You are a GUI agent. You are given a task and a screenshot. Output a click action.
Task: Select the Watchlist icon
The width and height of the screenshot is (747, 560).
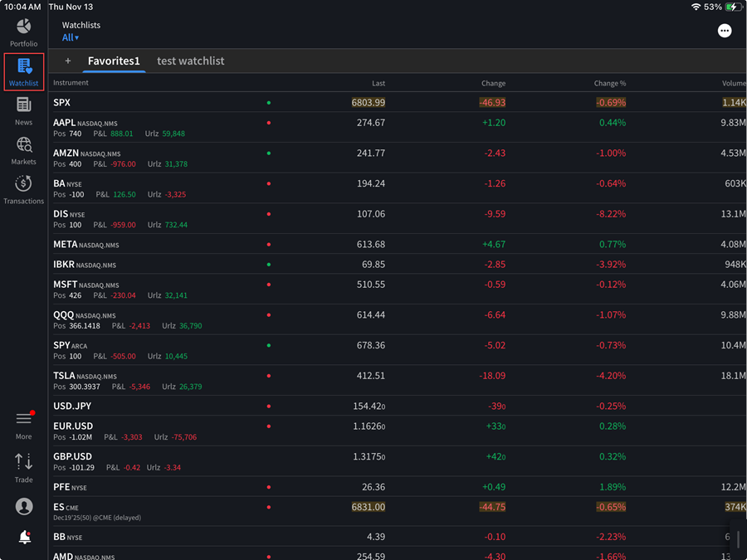(x=23, y=72)
